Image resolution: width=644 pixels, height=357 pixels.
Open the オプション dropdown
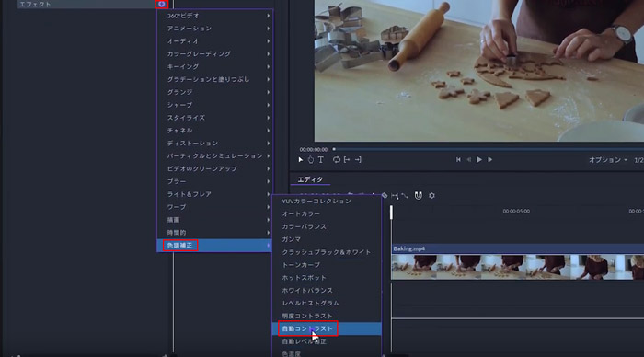[x=608, y=160]
